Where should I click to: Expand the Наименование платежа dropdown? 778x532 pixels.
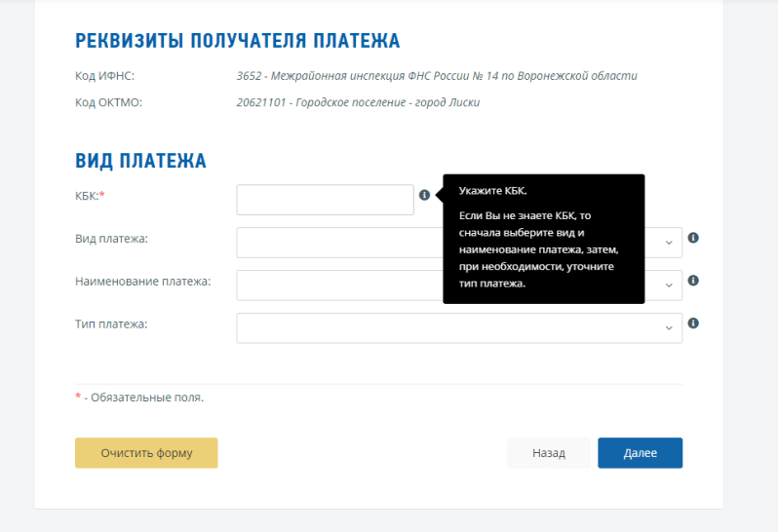(x=459, y=285)
